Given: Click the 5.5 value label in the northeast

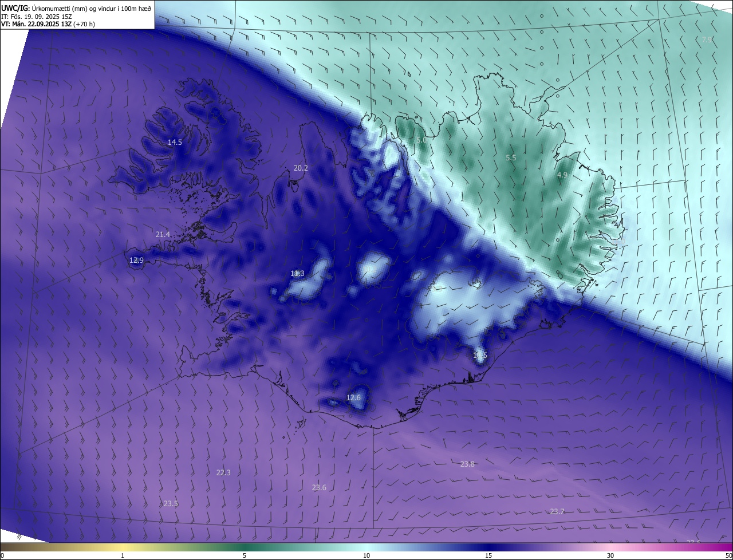Looking at the screenshot, I should pos(511,157).
